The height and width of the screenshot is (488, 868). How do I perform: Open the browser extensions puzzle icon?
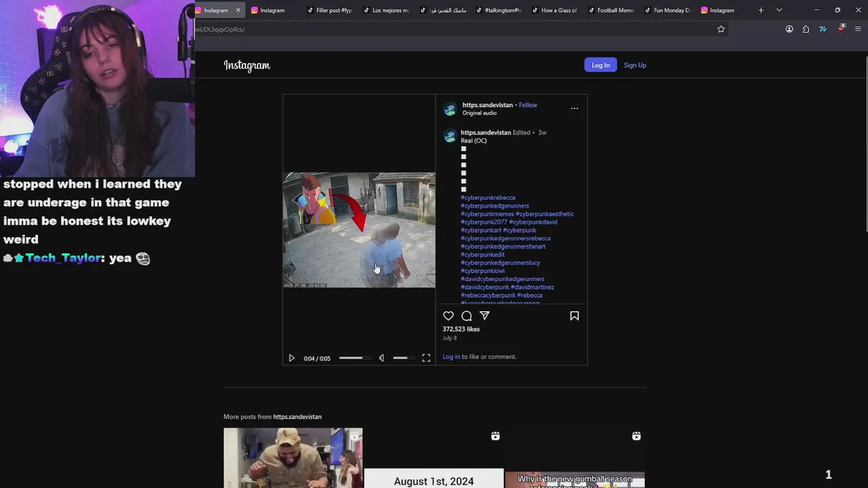pos(806,29)
